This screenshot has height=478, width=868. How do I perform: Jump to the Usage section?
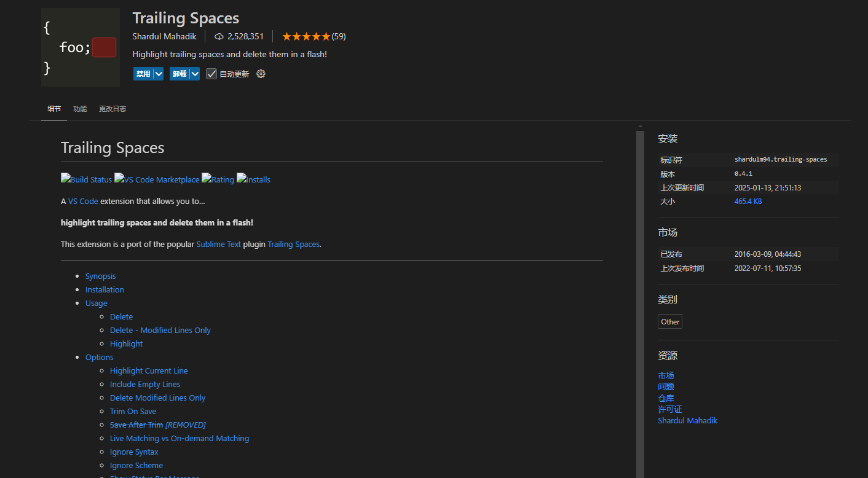[x=96, y=303]
